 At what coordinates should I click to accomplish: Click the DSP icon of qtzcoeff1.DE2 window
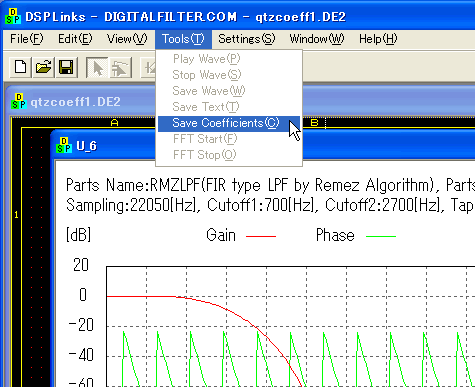pyautogui.click(x=19, y=101)
